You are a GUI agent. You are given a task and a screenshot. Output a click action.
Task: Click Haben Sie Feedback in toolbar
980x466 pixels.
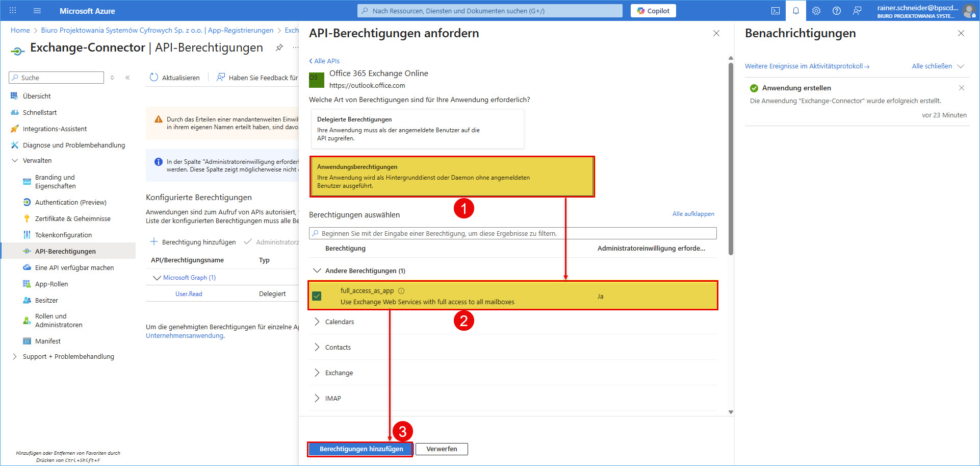(257, 78)
